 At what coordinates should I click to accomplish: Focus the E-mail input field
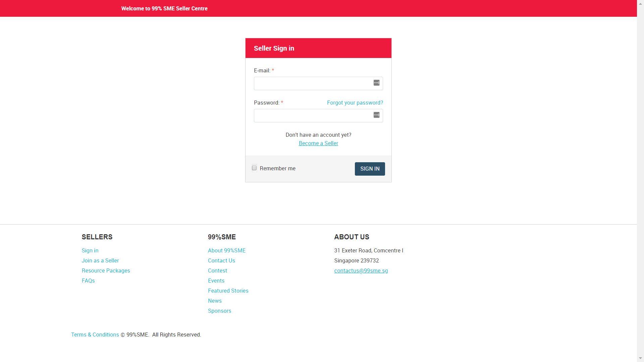(x=318, y=83)
